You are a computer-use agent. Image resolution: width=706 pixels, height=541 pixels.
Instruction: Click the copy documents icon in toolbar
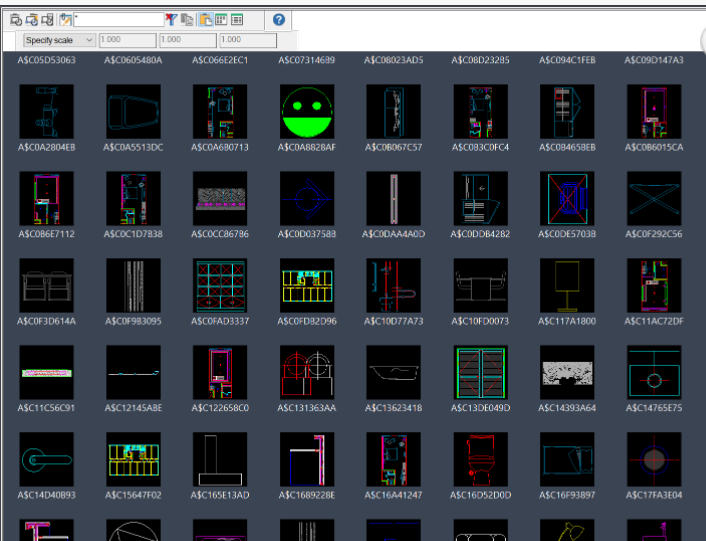tap(187, 19)
